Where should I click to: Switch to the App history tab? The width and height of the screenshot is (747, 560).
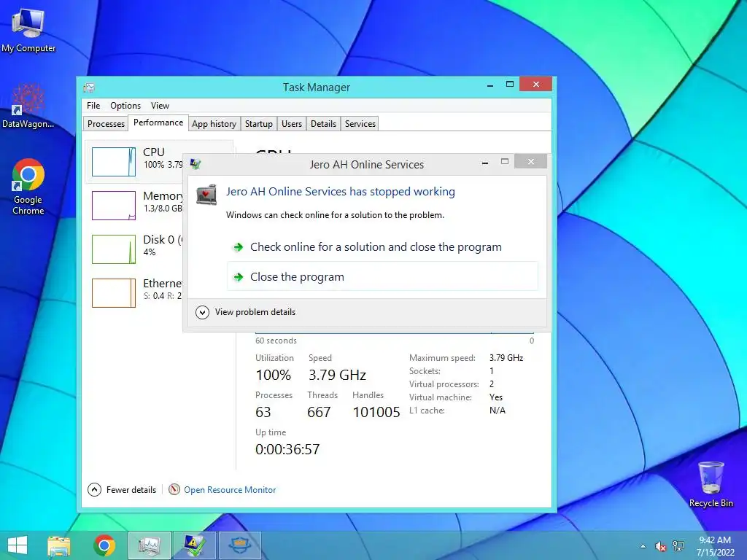tap(214, 124)
